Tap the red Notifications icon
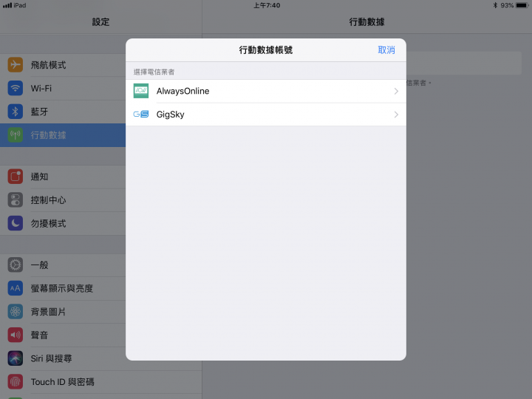Screen dimensions: 532x399 tap(16, 177)
